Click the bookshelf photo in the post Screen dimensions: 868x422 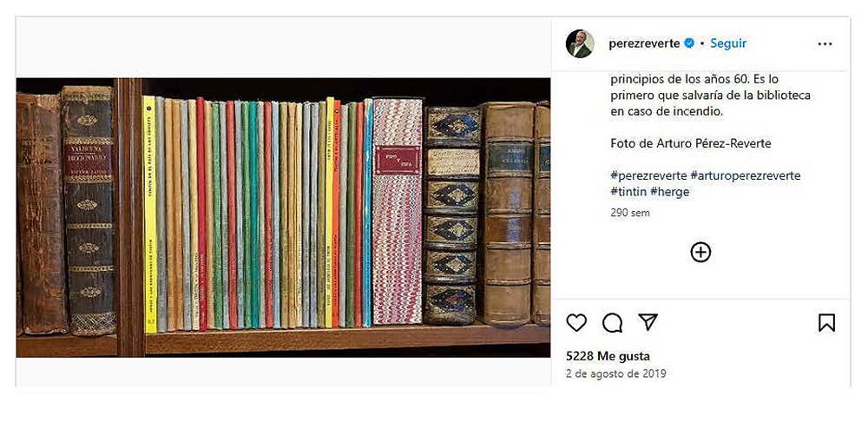click(283, 217)
